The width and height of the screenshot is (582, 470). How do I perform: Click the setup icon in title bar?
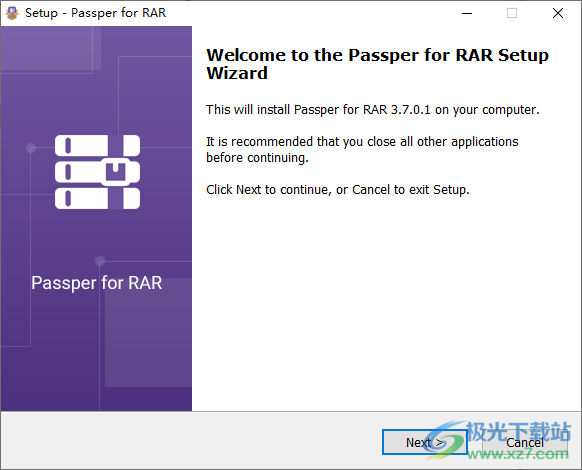12,13
